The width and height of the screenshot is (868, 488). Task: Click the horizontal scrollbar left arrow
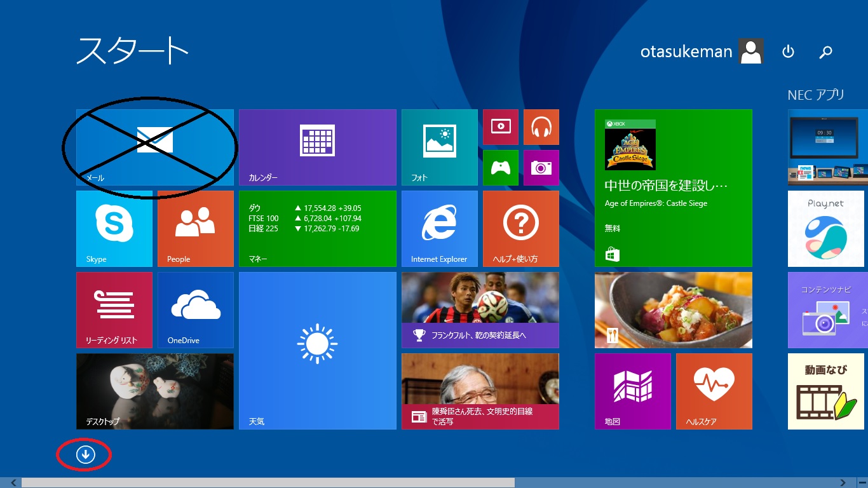click(x=14, y=483)
